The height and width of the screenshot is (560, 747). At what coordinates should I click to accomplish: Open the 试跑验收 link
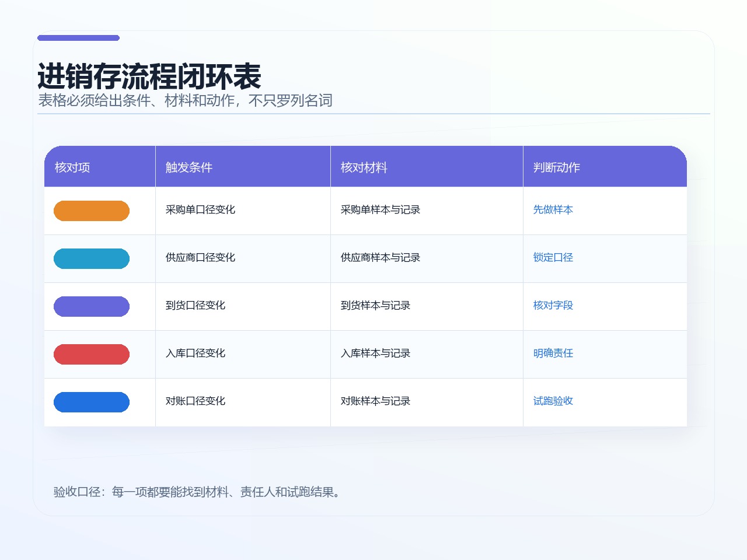tap(553, 401)
